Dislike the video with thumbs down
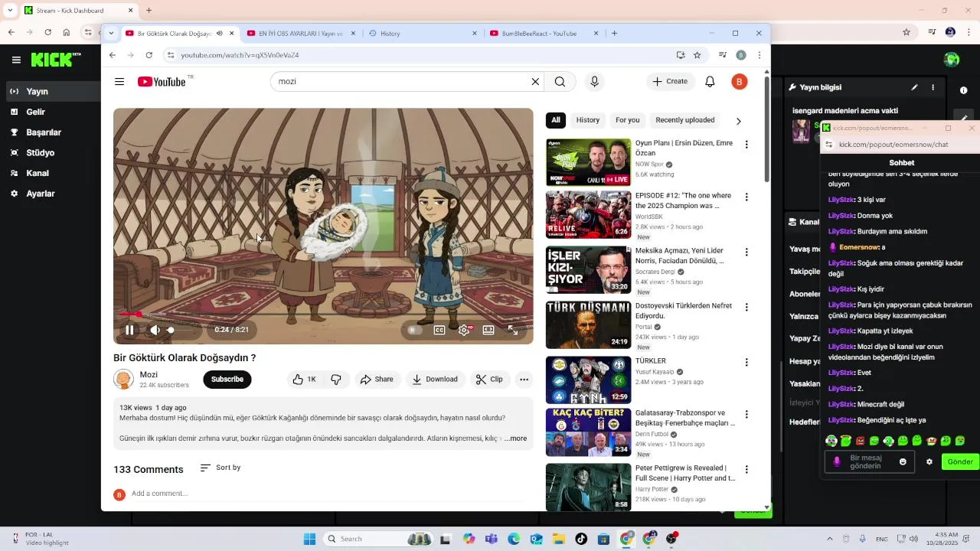Screen dimensions: 980x551 pos(336,380)
